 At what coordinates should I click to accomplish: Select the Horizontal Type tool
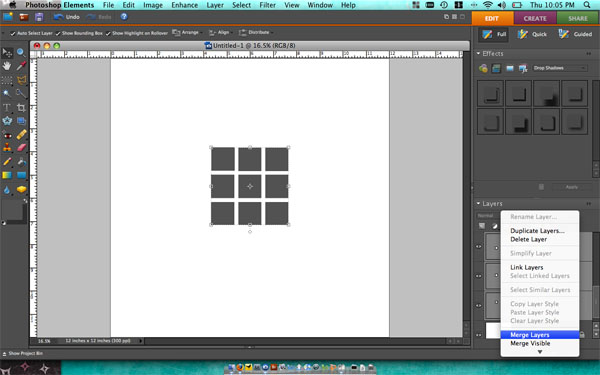click(x=7, y=108)
